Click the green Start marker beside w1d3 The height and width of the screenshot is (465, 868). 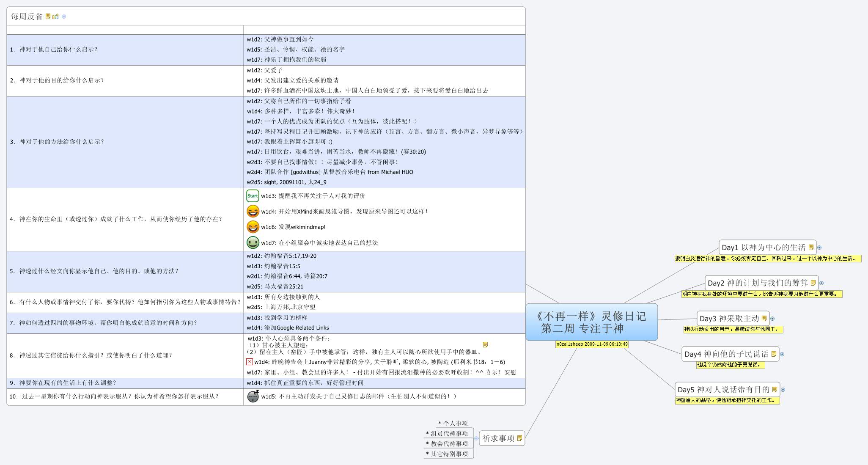[253, 196]
